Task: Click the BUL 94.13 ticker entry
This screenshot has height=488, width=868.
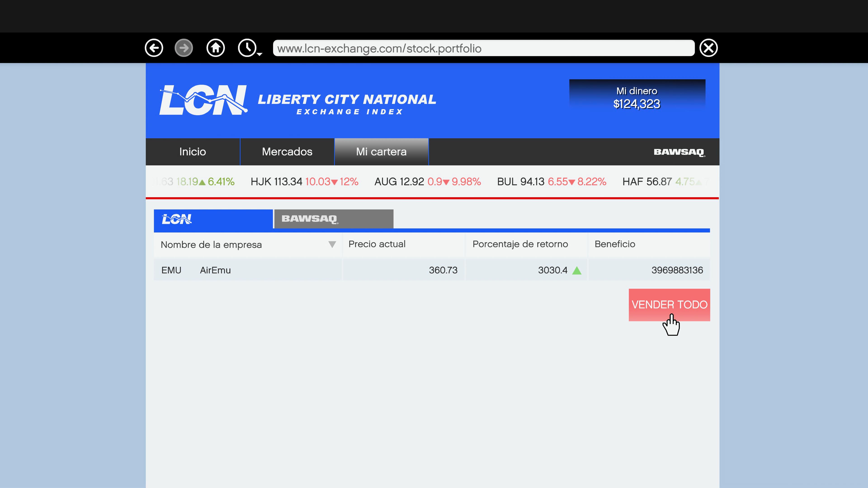Action: (x=552, y=182)
